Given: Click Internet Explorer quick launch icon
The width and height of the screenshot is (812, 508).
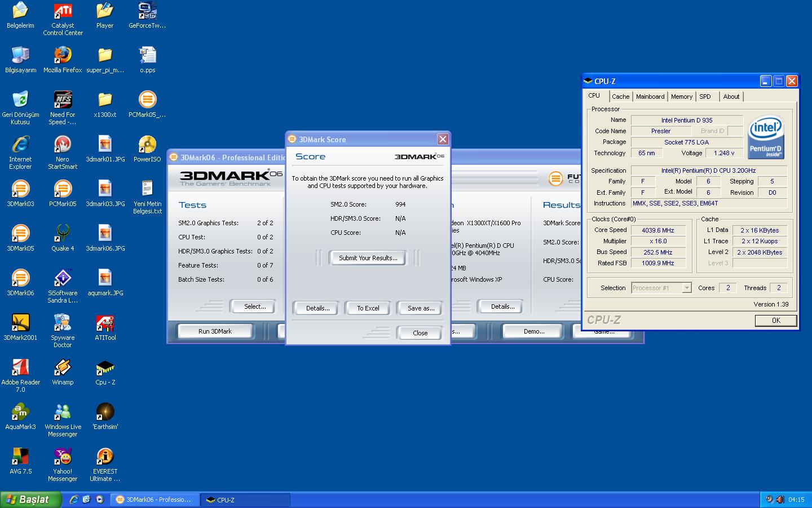Looking at the screenshot, I should coord(73,500).
